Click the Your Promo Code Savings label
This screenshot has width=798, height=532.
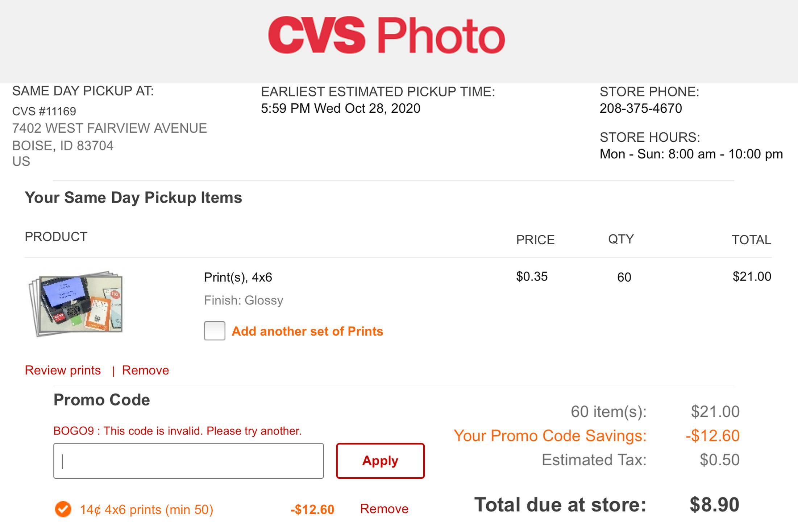(550, 436)
